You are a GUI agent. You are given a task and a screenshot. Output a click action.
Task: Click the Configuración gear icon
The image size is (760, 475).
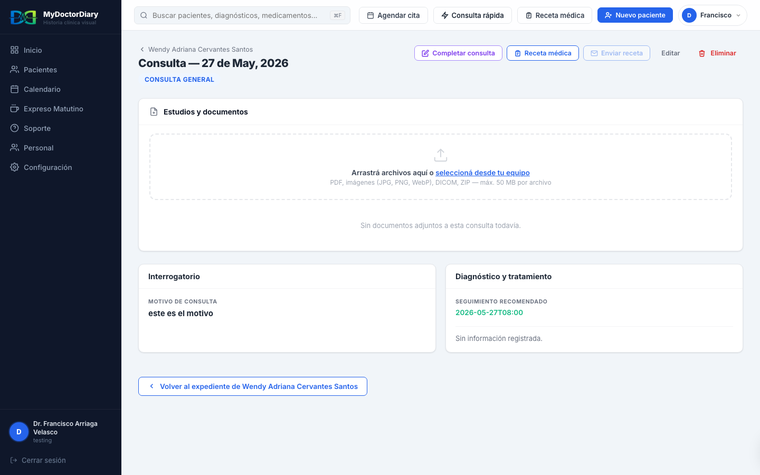15,167
